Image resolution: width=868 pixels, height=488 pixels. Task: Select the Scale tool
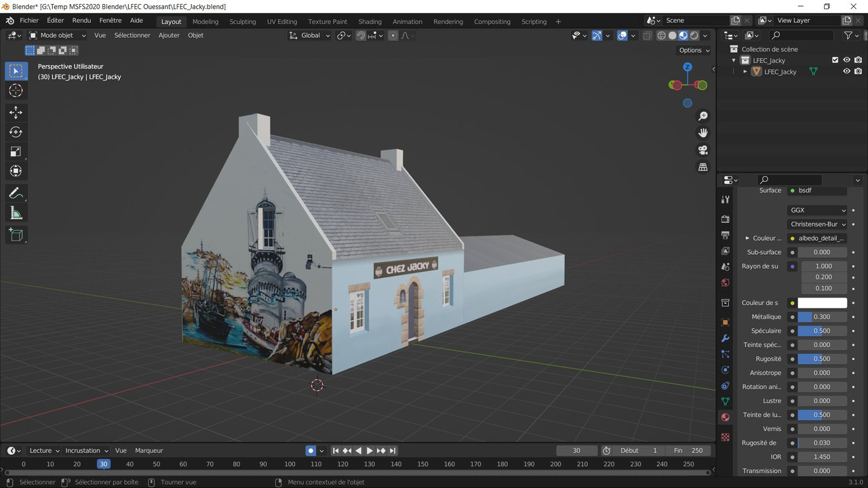coord(16,152)
